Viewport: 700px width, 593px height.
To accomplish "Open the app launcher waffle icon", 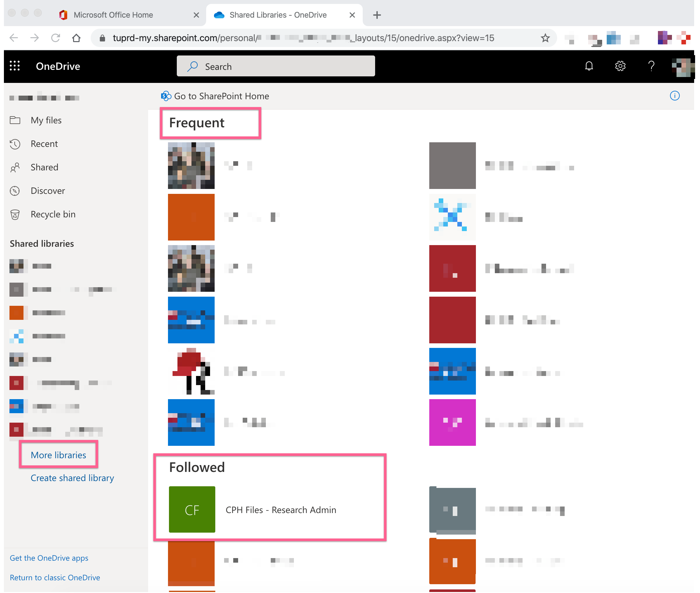I will coord(15,66).
